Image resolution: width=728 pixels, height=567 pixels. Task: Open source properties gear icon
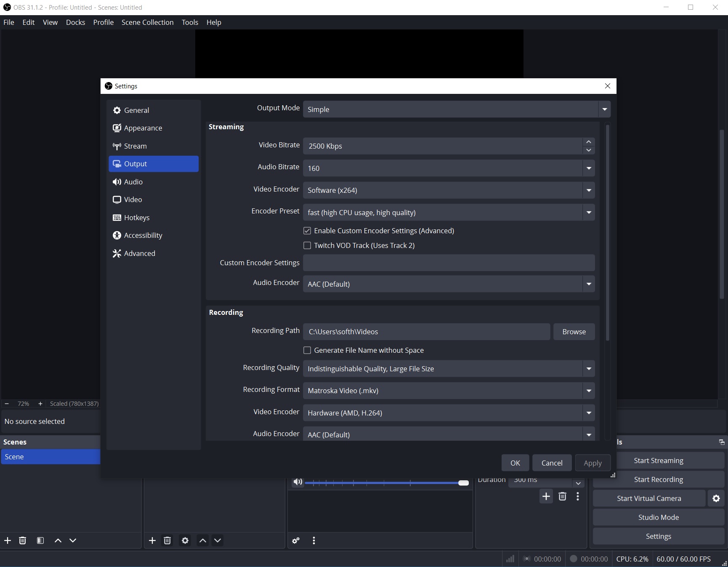pyautogui.click(x=185, y=540)
